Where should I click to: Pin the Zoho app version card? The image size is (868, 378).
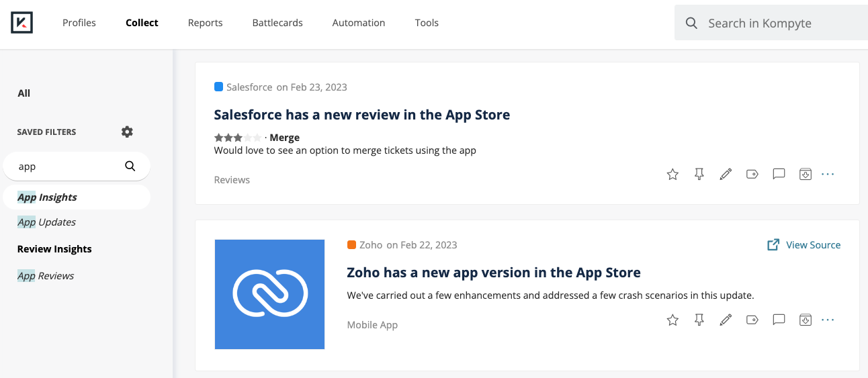coord(699,320)
